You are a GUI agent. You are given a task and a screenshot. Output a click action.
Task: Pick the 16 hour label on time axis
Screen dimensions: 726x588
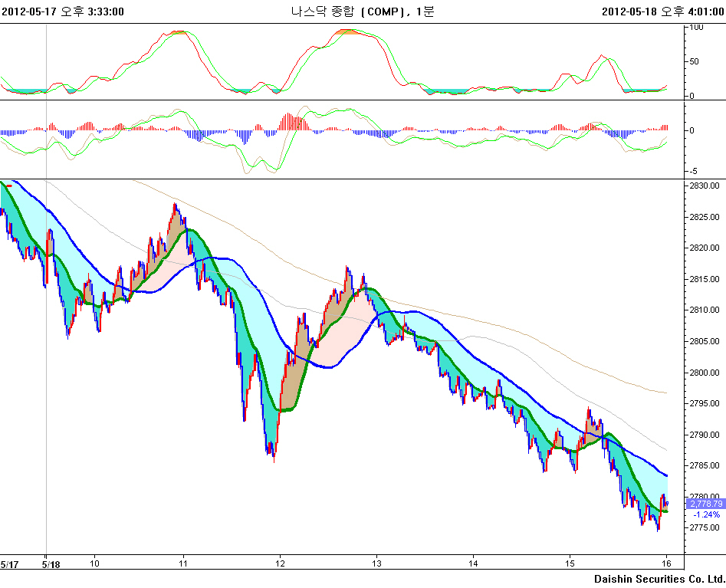pyautogui.click(x=667, y=563)
